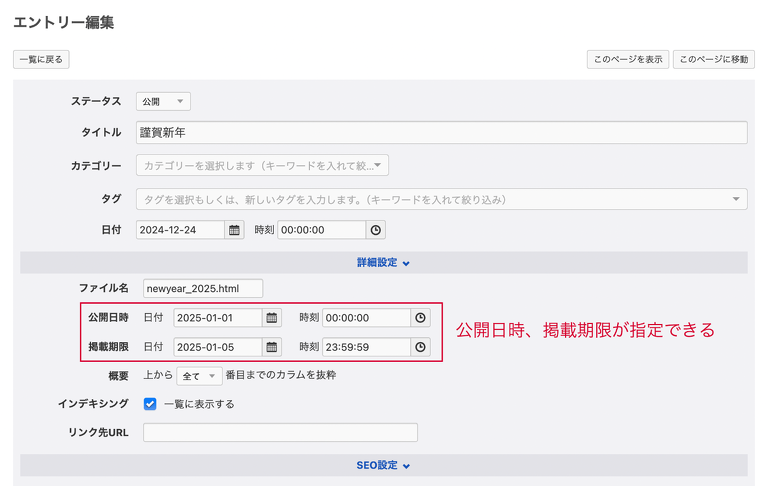Toggle the 一覧に表示する checkbox

[x=150, y=404]
